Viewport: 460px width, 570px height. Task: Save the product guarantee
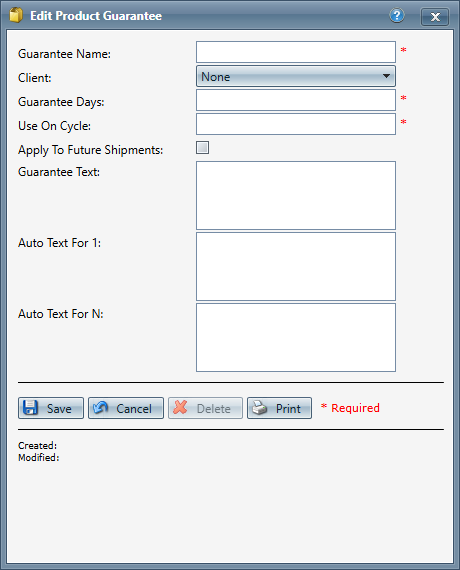point(51,408)
